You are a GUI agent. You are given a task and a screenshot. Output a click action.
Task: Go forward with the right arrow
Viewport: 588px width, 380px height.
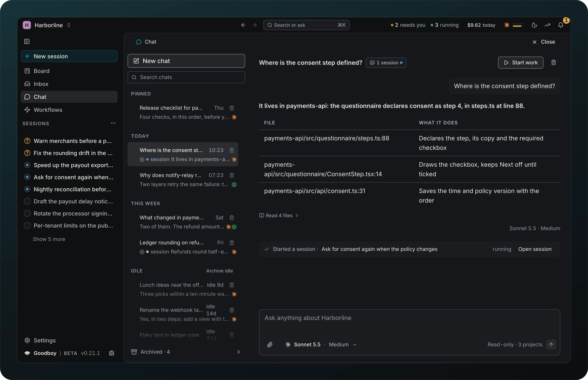click(x=255, y=25)
